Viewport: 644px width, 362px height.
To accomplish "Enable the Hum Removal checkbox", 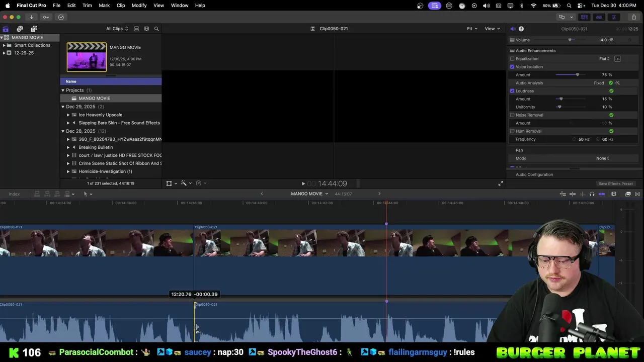I will (x=512, y=131).
